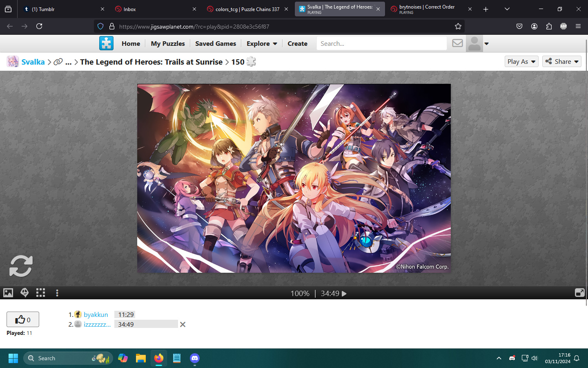The image size is (588, 368).
Task: Go to the Home menu item
Action: pyautogui.click(x=131, y=43)
